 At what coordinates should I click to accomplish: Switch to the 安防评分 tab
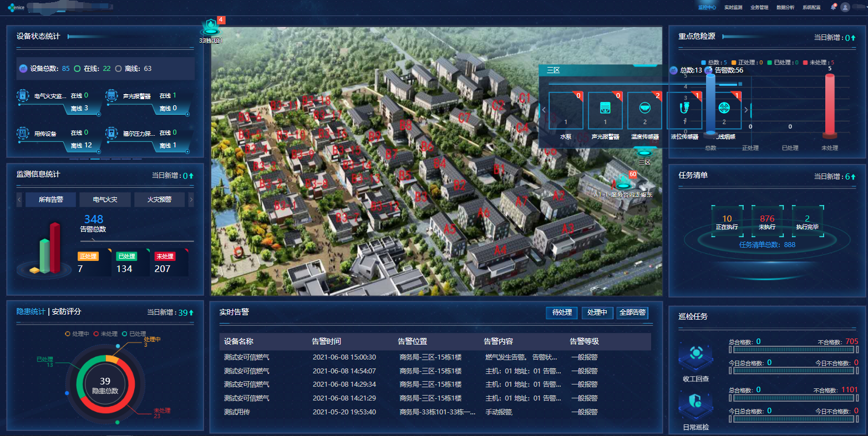67,311
